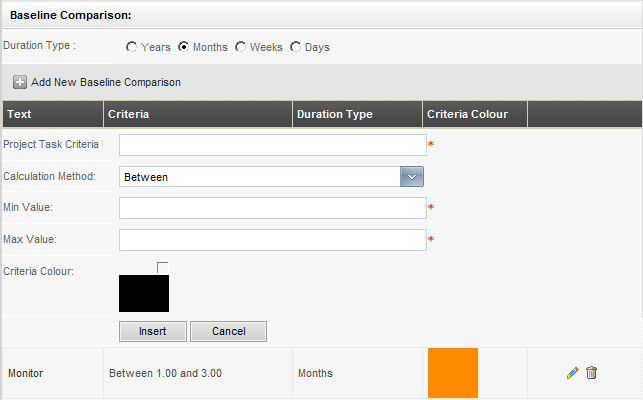The width and height of the screenshot is (643, 400).
Task: Set duration type to Weeks
Action: coord(240,47)
